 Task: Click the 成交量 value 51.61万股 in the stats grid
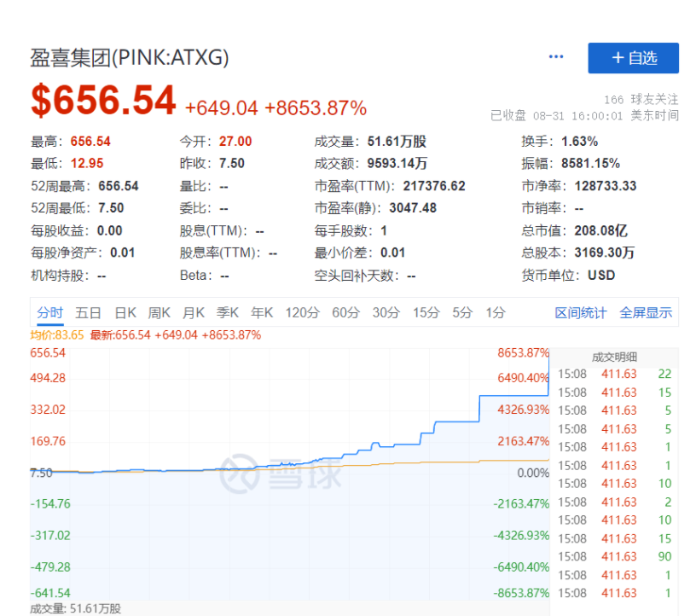[397, 142]
